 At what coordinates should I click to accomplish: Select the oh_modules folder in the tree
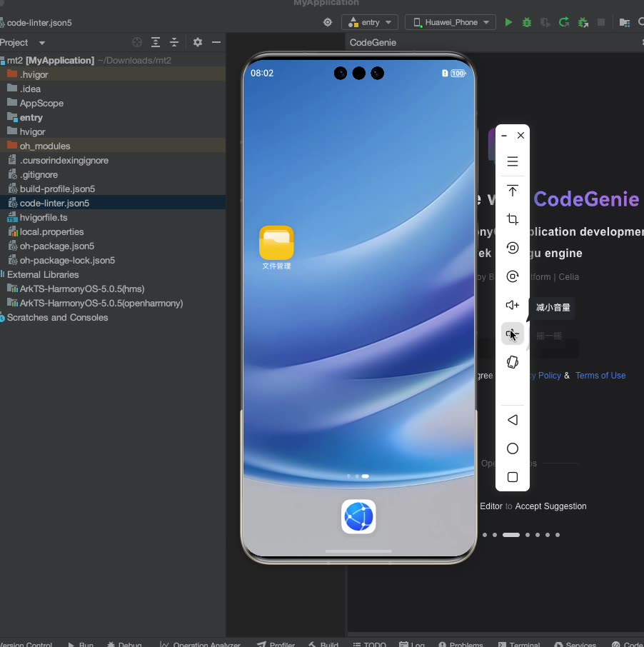44,146
